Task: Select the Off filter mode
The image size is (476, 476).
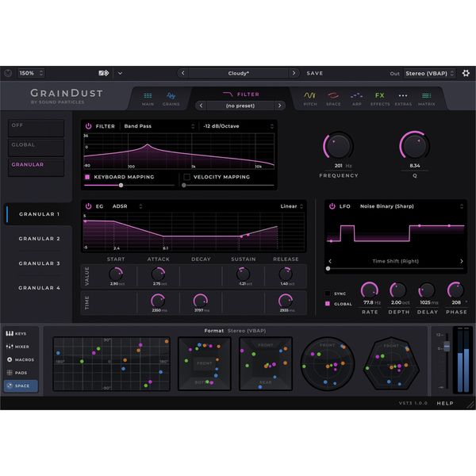Action: (x=36, y=128)
